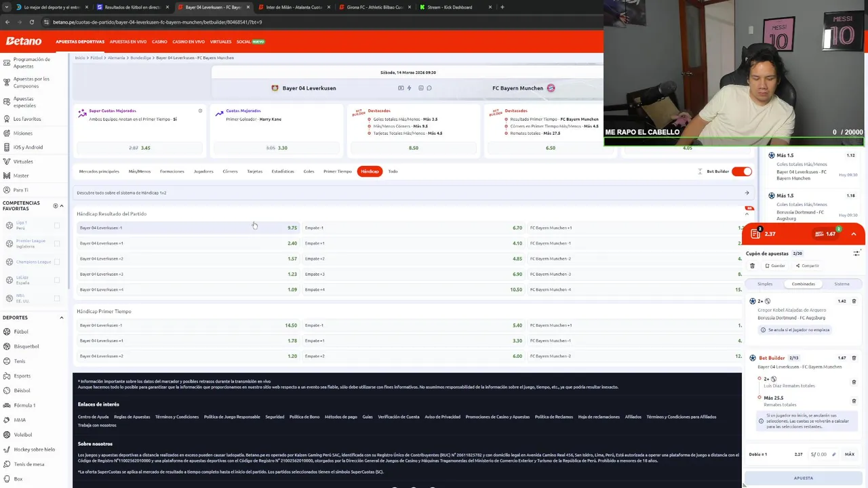Delete all bets with betslip trash icon

(752, 266)
